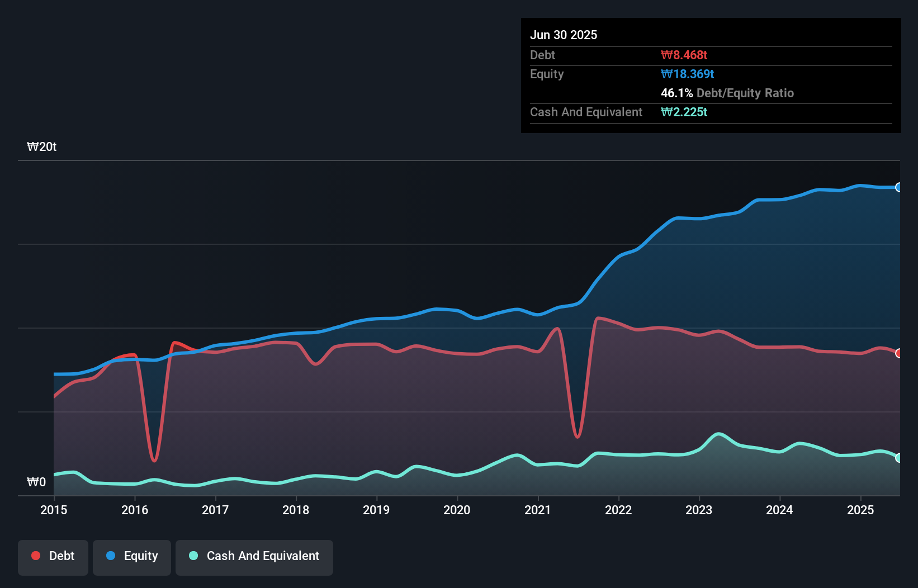This screenshot has height=588, width=918.
Task: Select the Debt endpoint marker on the chart
Action: pos(898,353)
